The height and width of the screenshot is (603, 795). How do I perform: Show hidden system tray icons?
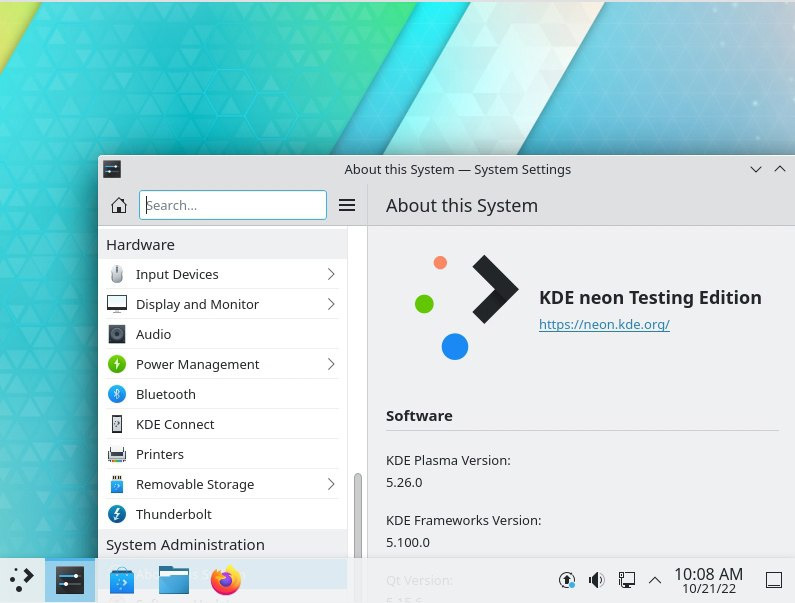tap(655, 580)
